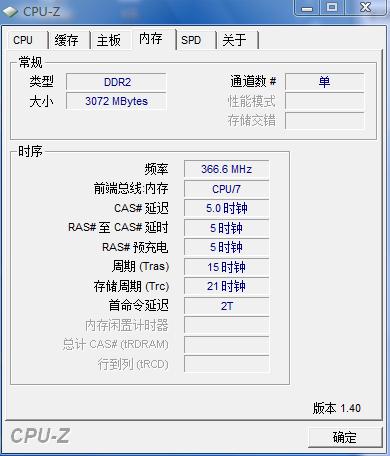This screenshot has width=390, height=456.
Task: Click the RAS# 预充电 value field
Action: 226,247
